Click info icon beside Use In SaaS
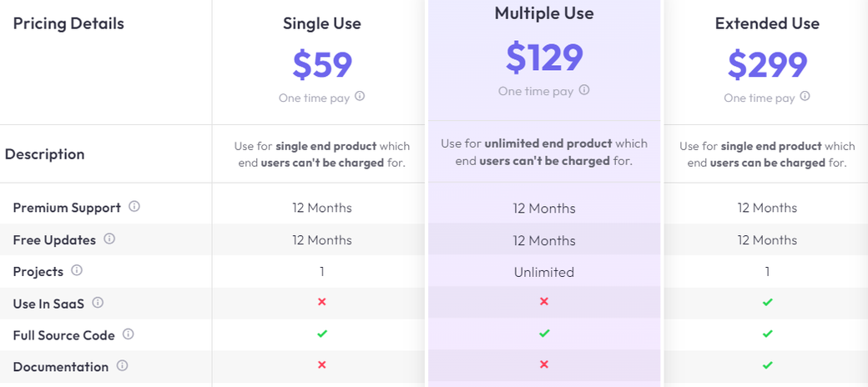 (98, 303)
